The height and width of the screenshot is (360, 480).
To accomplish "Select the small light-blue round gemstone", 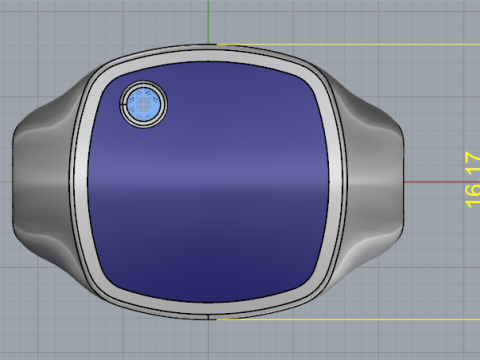I will [x=144, y=104].
